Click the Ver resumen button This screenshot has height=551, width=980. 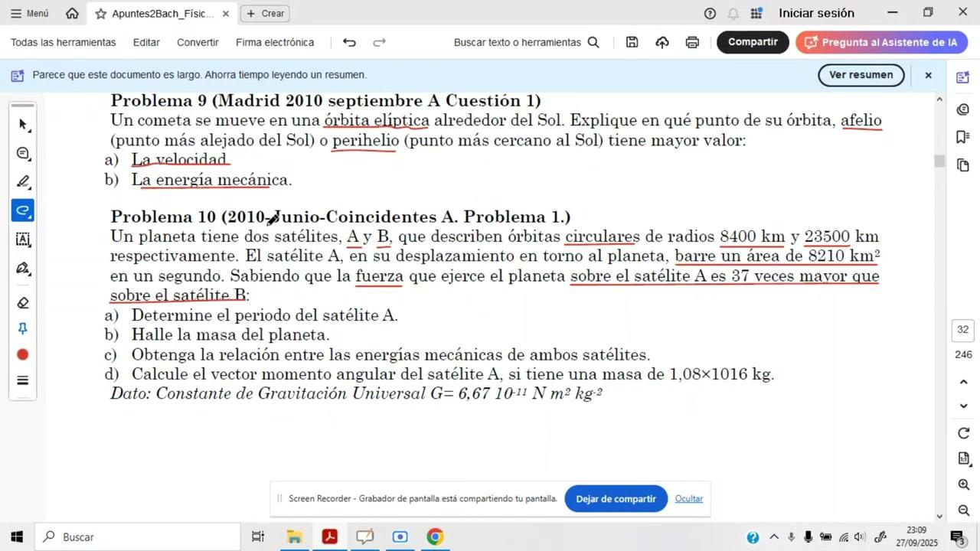(861, 75)
